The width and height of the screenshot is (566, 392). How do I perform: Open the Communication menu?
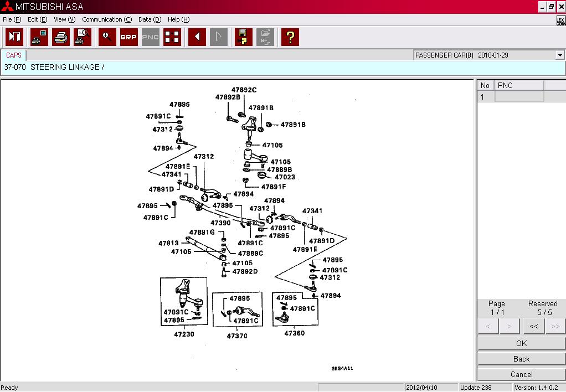(107, 19)
